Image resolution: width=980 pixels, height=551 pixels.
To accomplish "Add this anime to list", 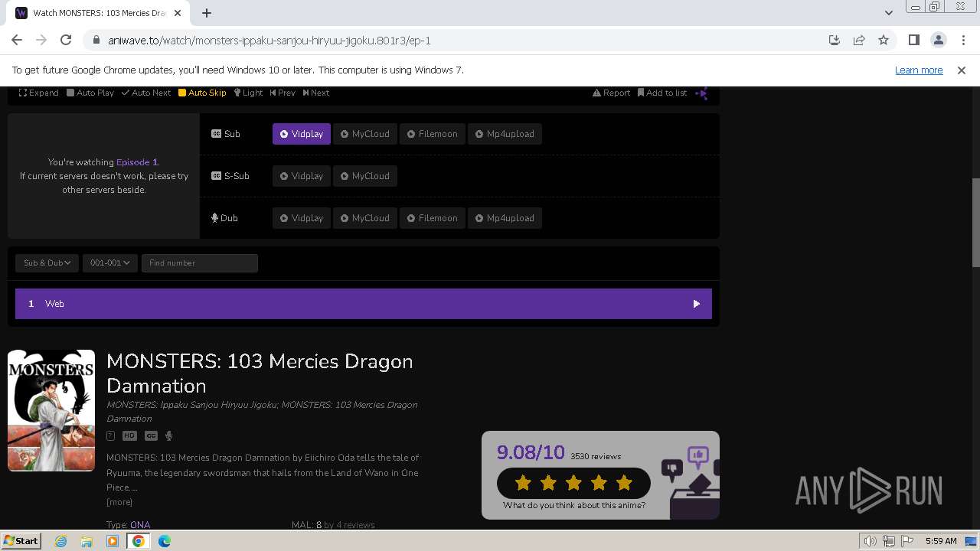I will point(662,93).
